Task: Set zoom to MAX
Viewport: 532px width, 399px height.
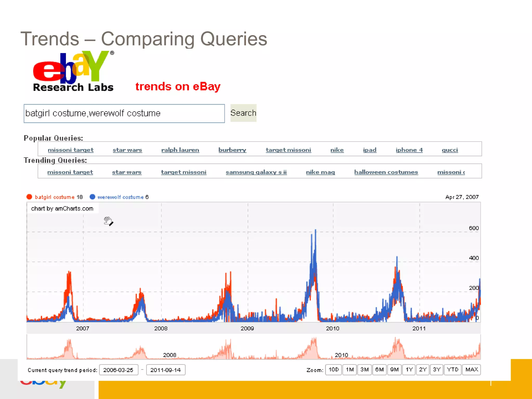Action: pyautogui.click(x=471, y=370)
